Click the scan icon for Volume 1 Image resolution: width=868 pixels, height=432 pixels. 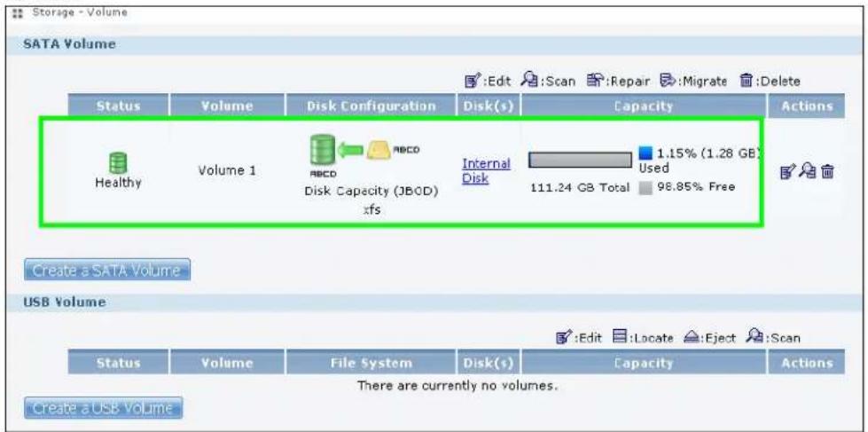807,171
